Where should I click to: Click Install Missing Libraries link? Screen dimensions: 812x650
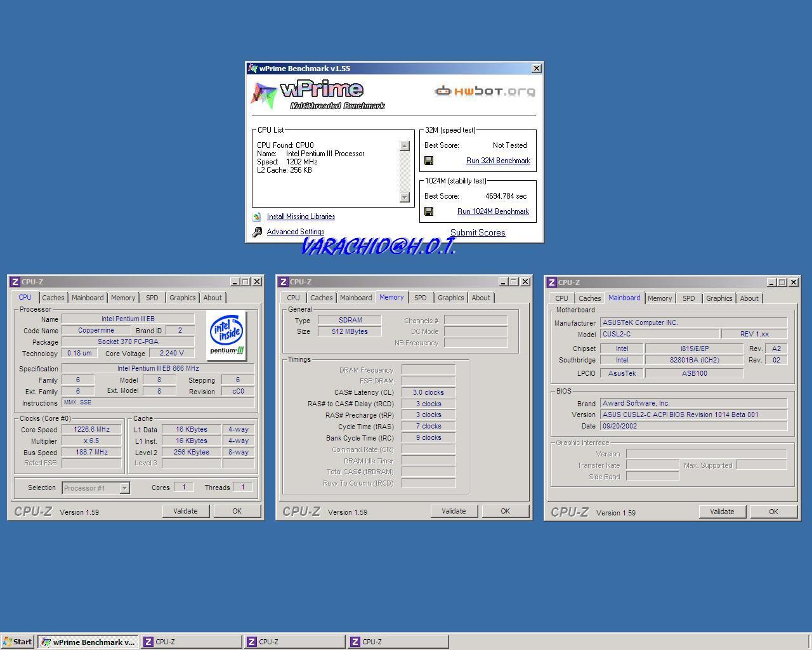301,217
